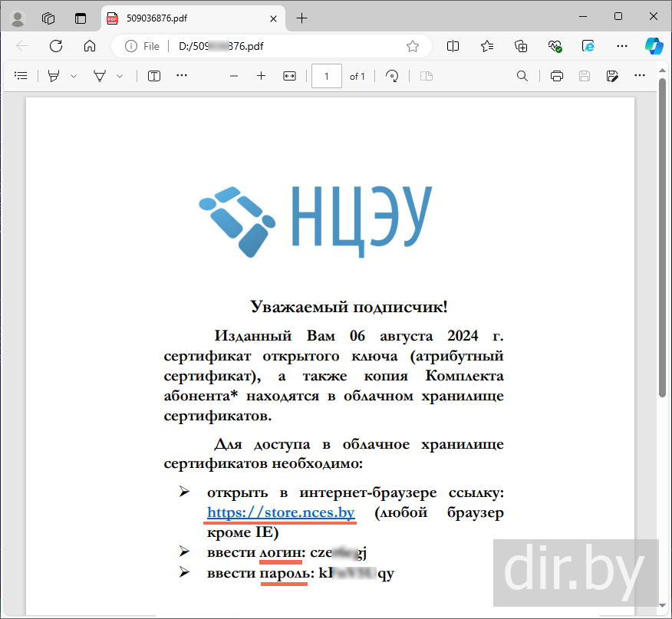The height and width of the screenshot is (619, 672).
Task: Click the text "ввести пароль:"
Action: pos(261,573)
